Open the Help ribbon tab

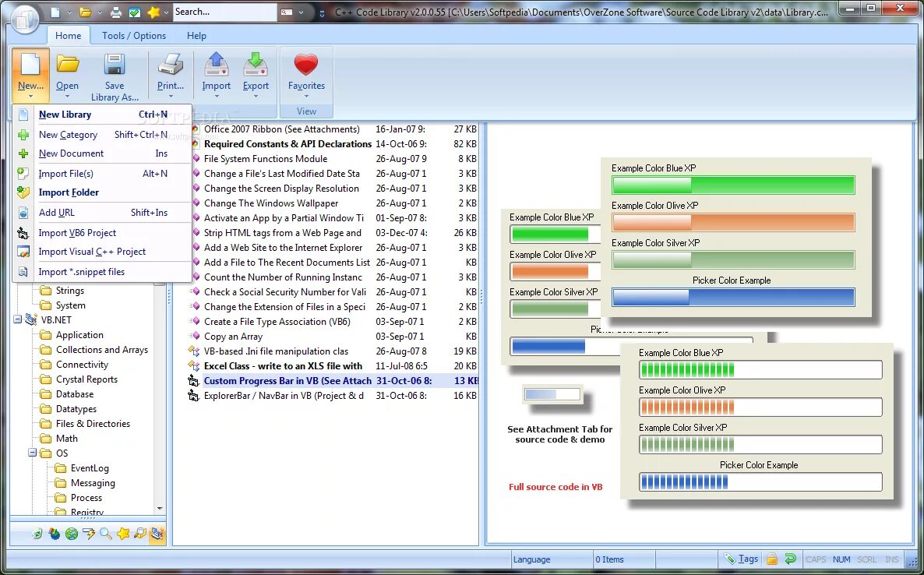(196, 35)
